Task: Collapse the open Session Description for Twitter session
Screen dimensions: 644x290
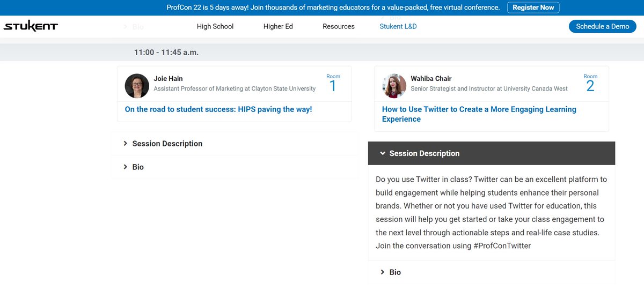Action: [492, 153]
